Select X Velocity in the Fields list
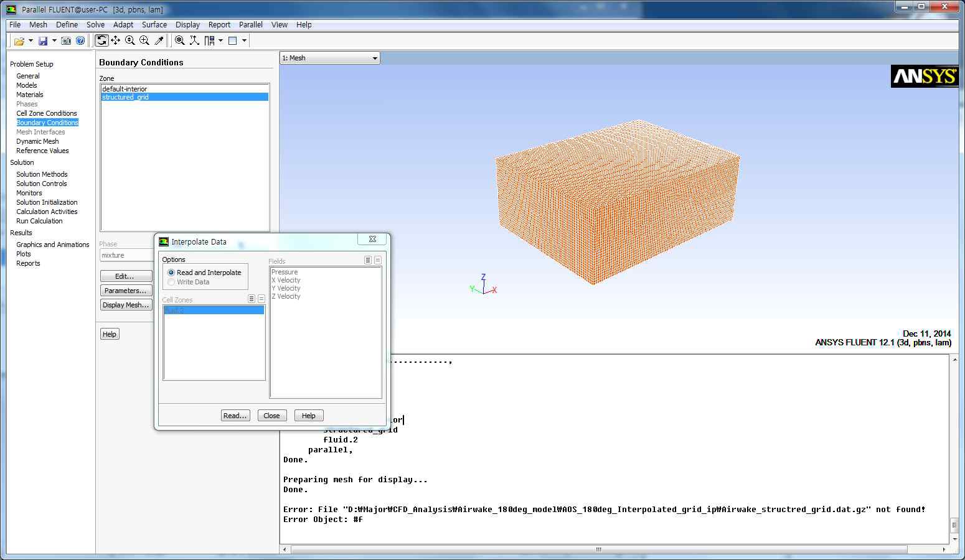 point(286,280)
